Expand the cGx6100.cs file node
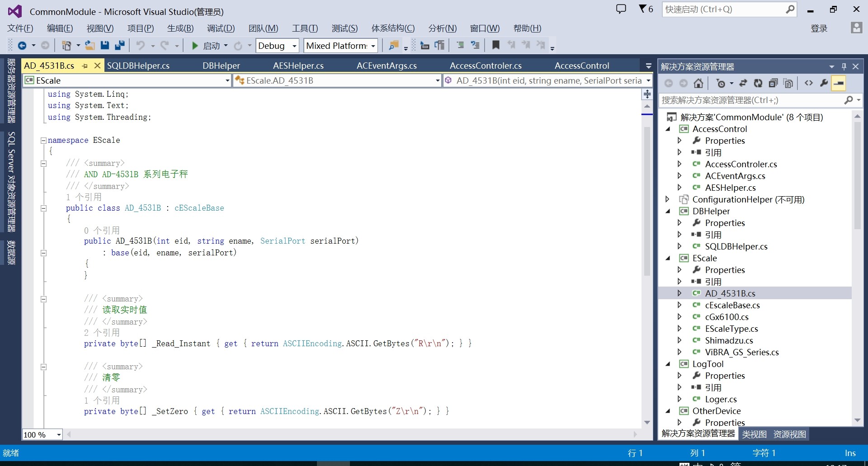The width and height of the screenshot is (868, 466). tap(679, 317)
